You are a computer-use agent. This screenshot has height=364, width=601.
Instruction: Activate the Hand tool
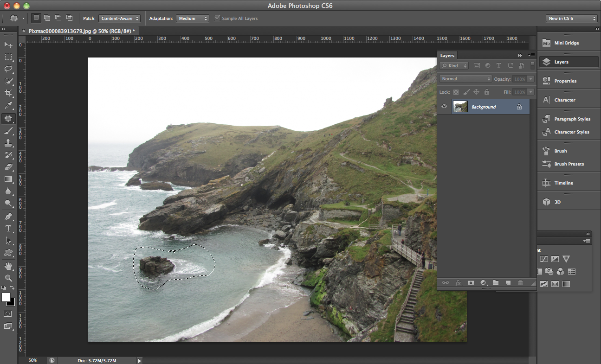click(x=8, y=266)
